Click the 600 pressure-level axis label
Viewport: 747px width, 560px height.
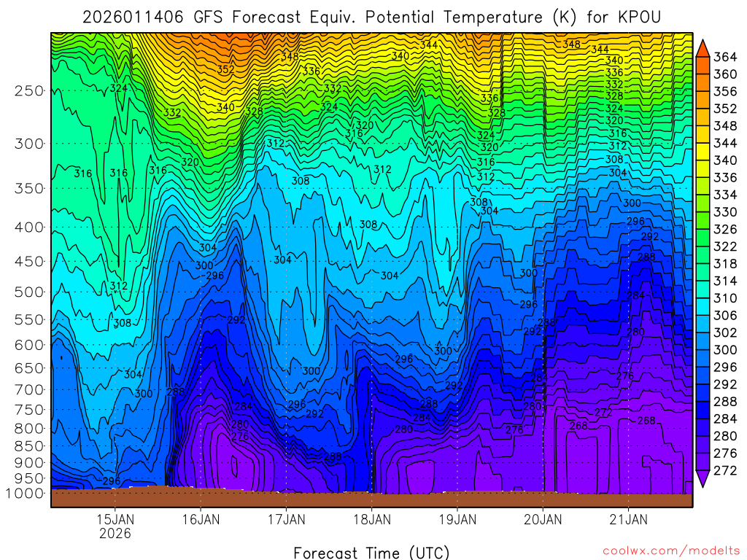tap(29, 345)
